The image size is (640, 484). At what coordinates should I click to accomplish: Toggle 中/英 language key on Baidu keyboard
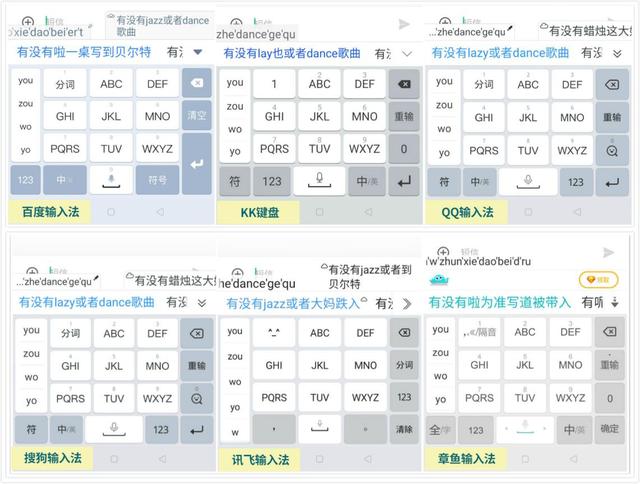click(65, 180)
